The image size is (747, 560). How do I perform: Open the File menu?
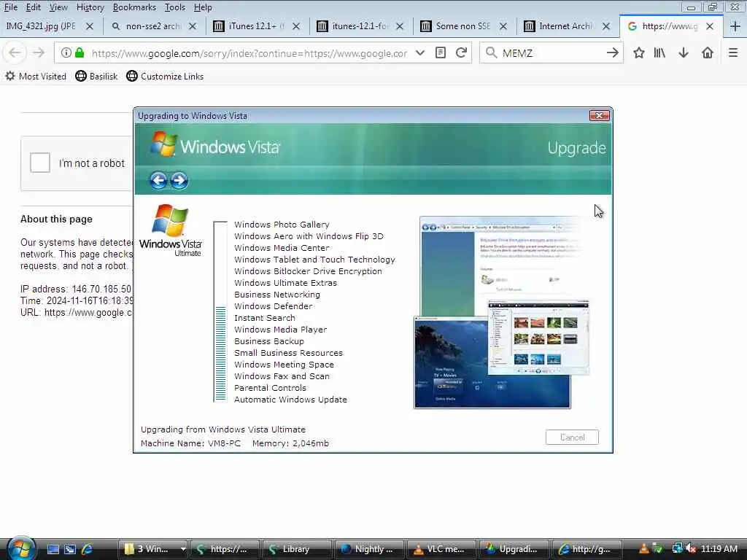coord(11,7)
